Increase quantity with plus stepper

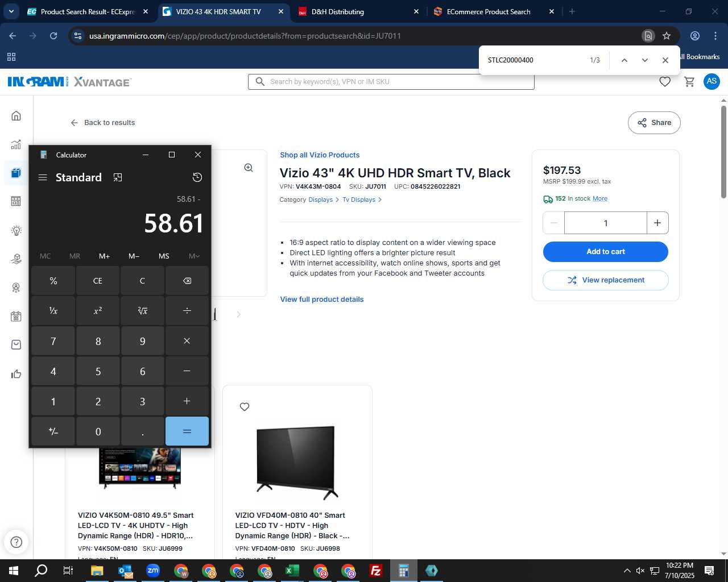(x=657, y=223)
